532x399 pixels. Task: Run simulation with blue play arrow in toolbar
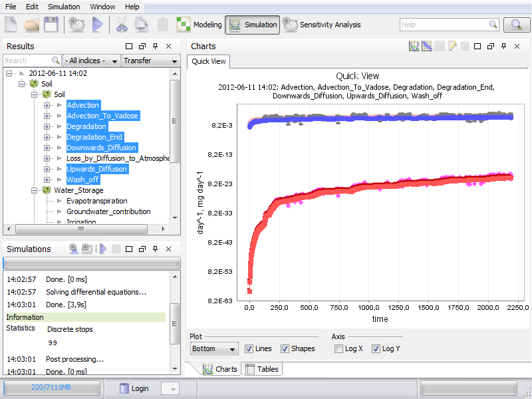click(97, 25)
